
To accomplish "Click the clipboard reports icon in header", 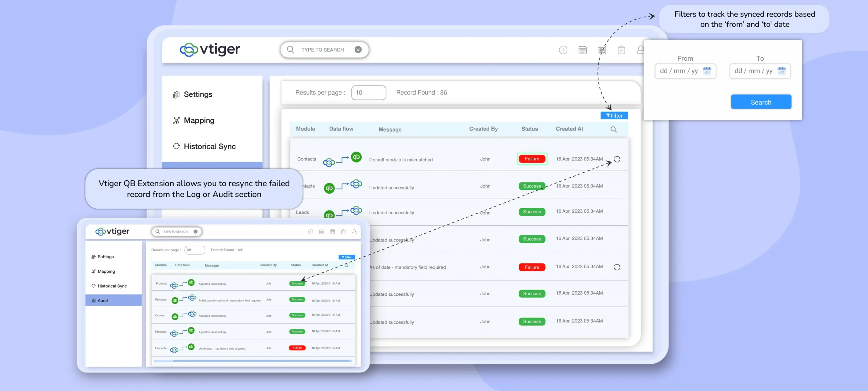I will [621, 50].
